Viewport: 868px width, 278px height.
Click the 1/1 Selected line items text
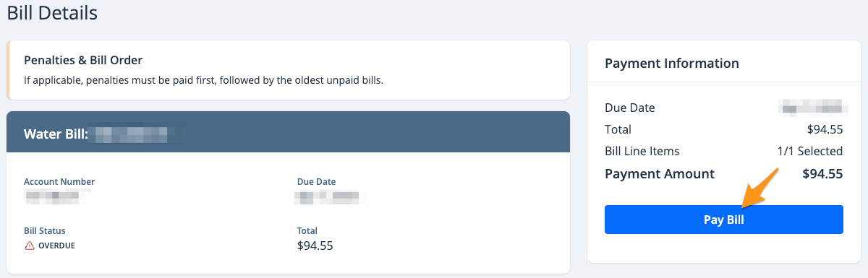[x=809, y=152]
